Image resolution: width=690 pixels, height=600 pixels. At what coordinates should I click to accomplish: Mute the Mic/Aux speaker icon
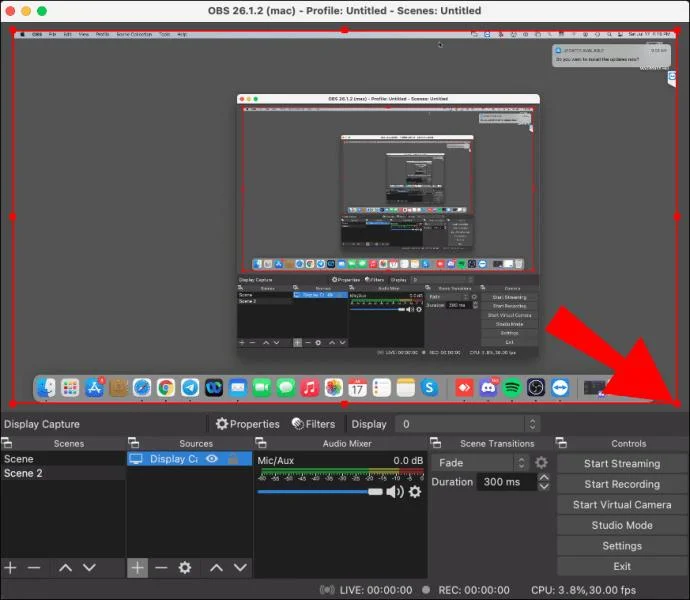coord(395,491)
